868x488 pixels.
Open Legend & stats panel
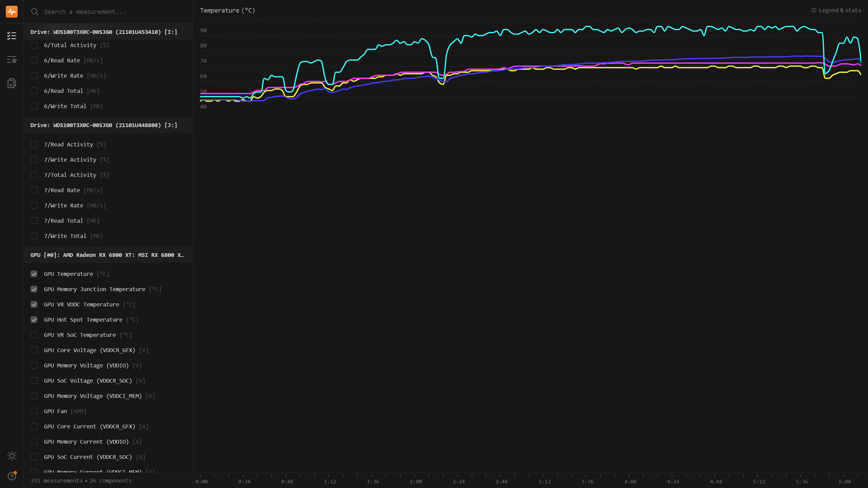[840, 10]
